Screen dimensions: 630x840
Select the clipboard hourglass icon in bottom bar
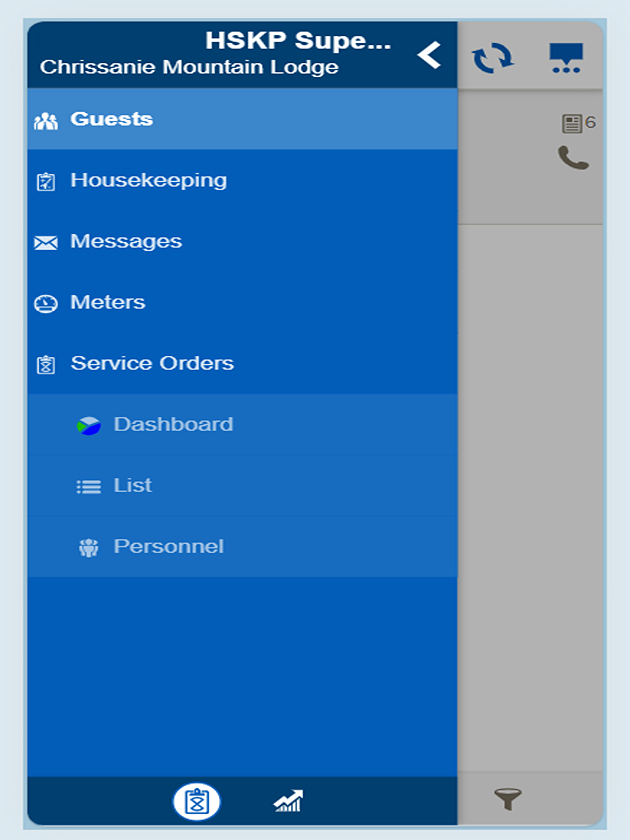(197, 801)
